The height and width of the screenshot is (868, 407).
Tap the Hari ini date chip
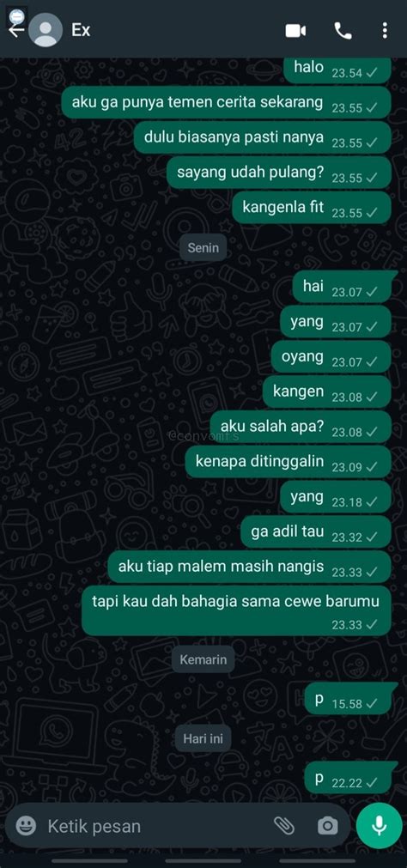(203, 738)
